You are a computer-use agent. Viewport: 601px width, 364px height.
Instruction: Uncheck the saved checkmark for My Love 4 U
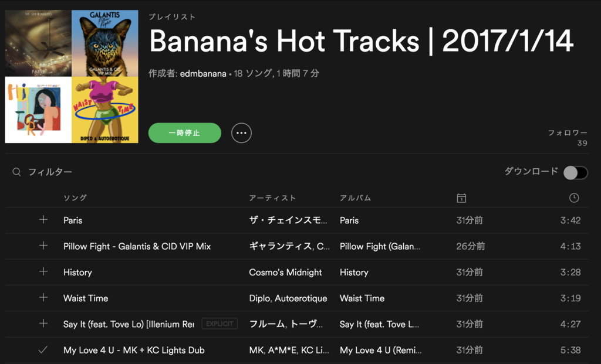point(43,349)
